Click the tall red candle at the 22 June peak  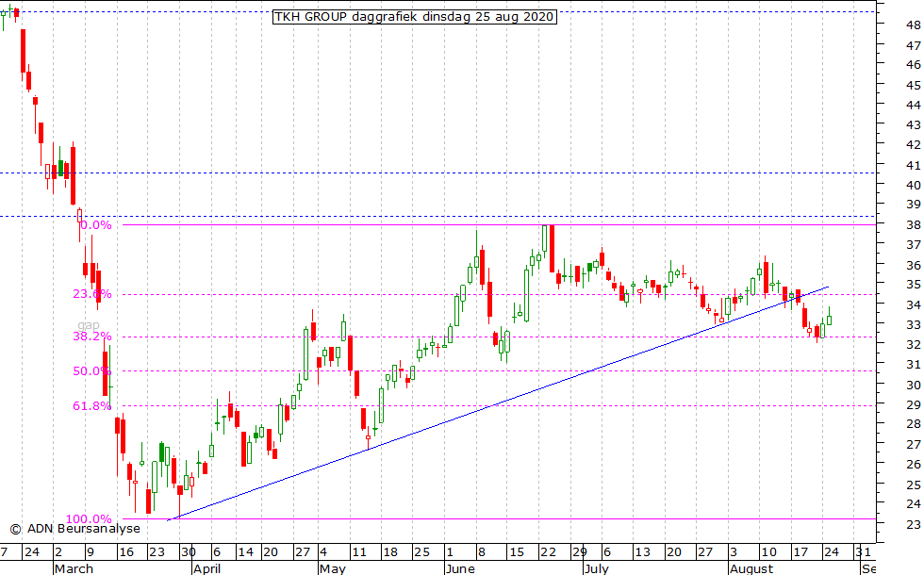[553, 248]
